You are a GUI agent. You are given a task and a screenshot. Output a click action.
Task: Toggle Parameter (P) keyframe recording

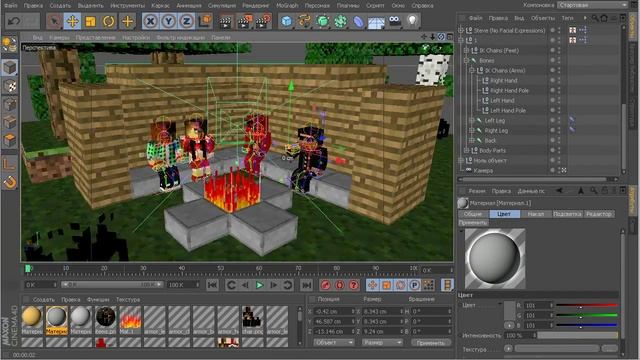[415, 285]
